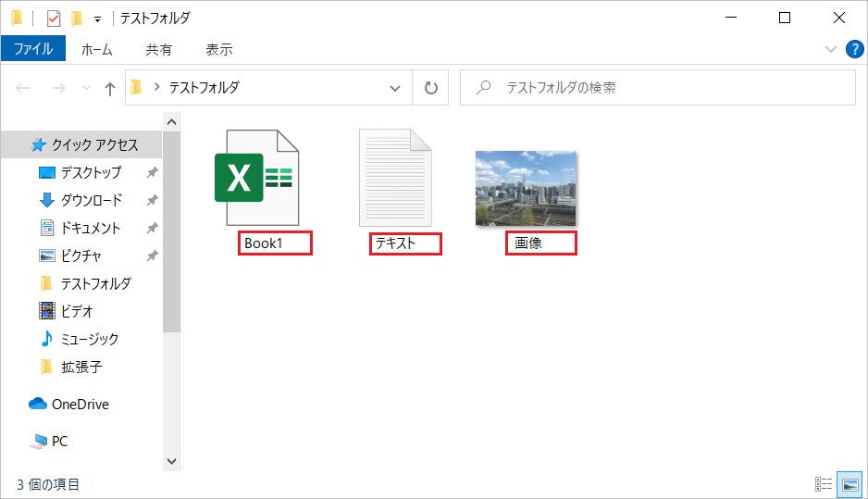
Task: Select the テキスト text file icon
Action: pos(395,177)
